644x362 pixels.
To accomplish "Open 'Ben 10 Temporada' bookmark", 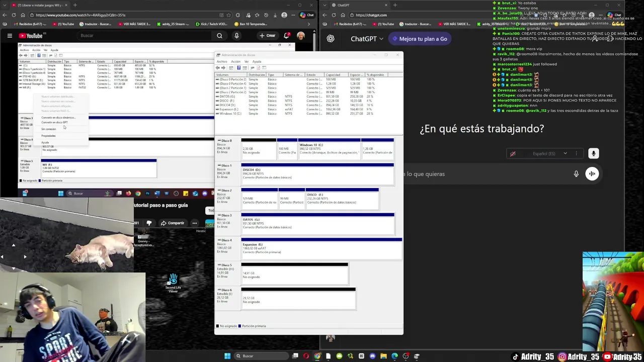I will tap(250, 24).
